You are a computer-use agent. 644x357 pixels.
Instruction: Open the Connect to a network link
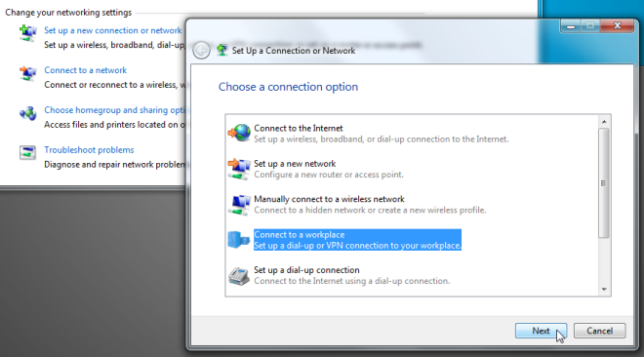[86, 70]
